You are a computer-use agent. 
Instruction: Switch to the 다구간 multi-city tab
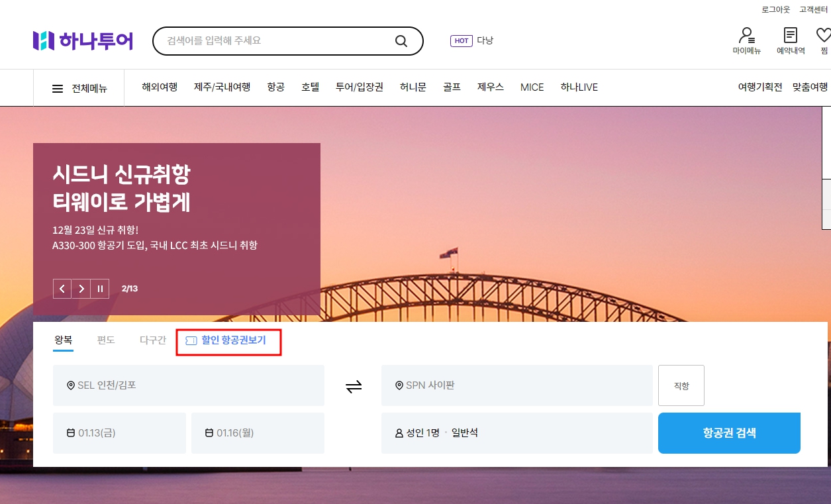click(152, 339)
